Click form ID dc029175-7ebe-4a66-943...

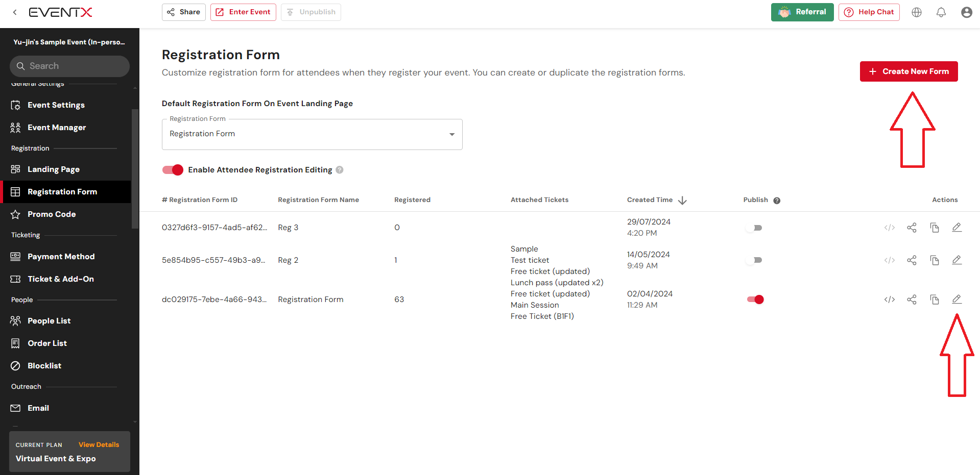click(x=214, y=299)
